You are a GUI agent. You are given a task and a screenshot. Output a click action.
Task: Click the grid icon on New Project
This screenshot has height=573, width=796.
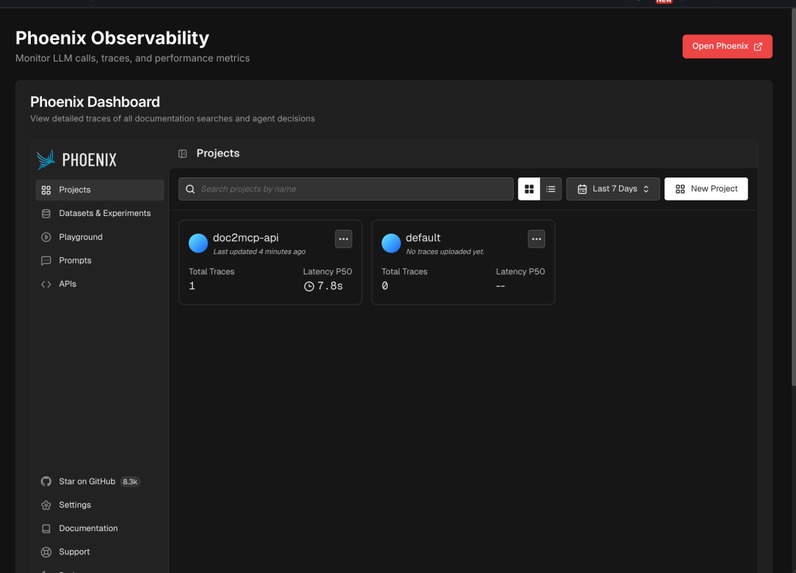(x=680, y=189)
